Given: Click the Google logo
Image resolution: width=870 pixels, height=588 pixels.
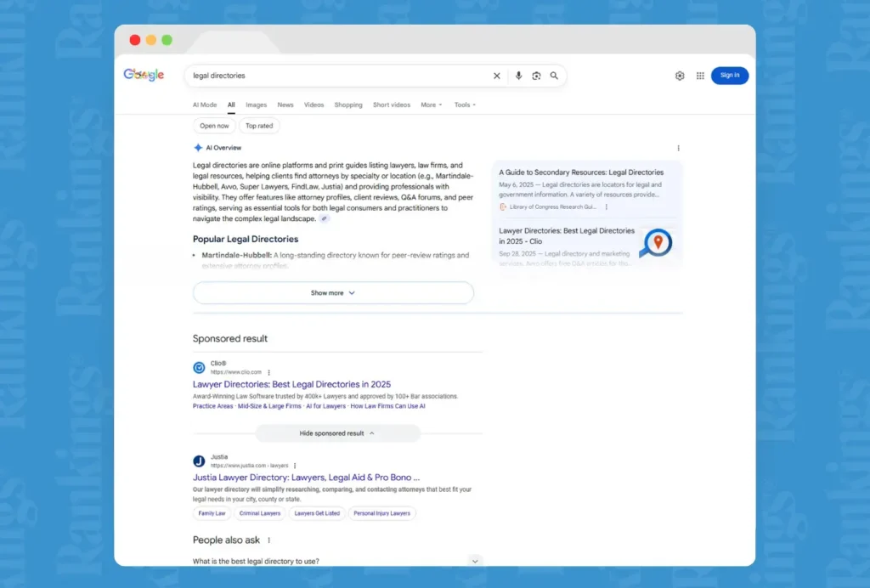Looking at the screenshot, I should (x=144, y=75).
